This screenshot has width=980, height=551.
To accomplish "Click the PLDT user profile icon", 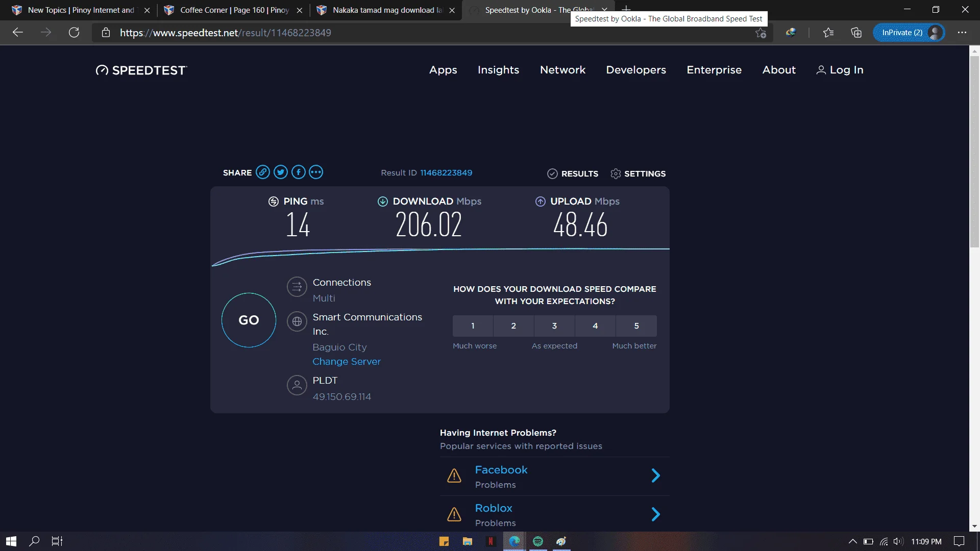I will [x=297, y=385].
